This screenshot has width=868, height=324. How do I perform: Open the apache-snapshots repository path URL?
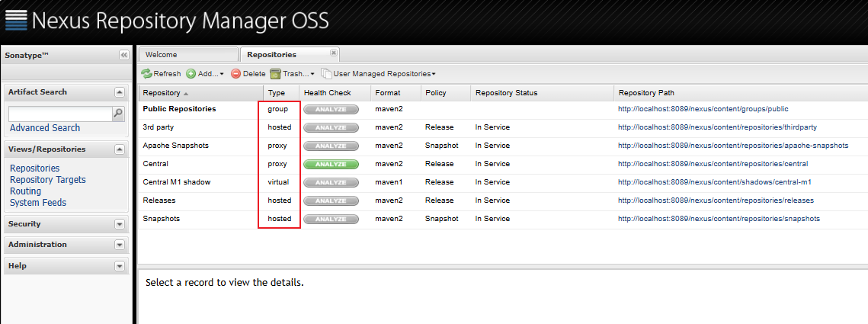pyautogui.click(x=733, y=146)
